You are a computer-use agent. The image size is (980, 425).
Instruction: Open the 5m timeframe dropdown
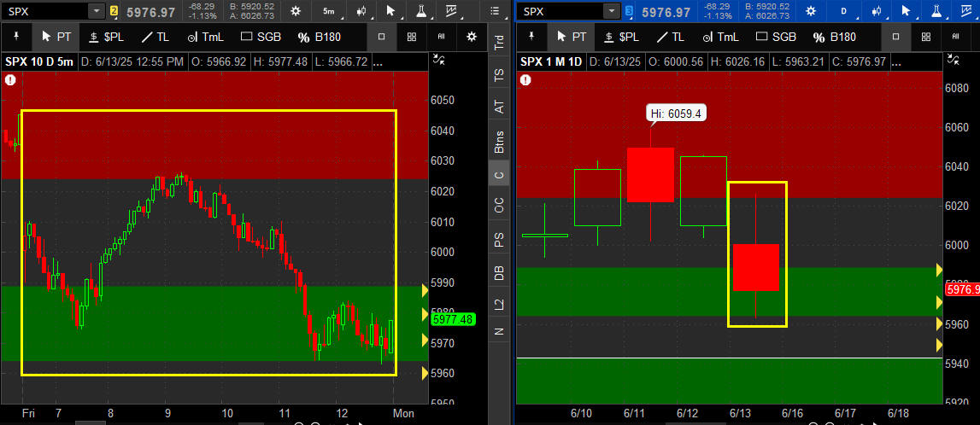click(x=328, y=11)
